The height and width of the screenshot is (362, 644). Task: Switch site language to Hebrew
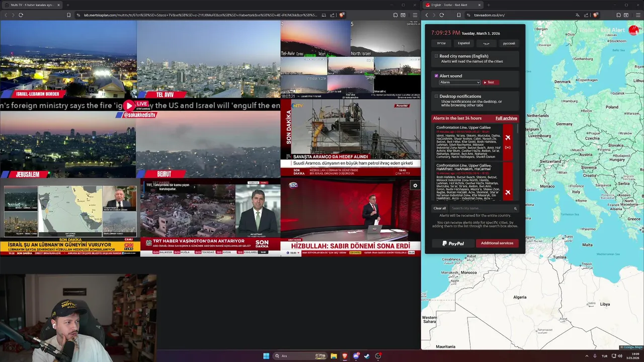pos(441,43)
